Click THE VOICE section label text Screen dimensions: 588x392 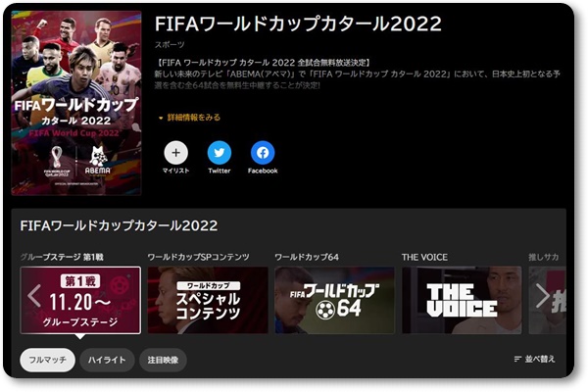424,257
